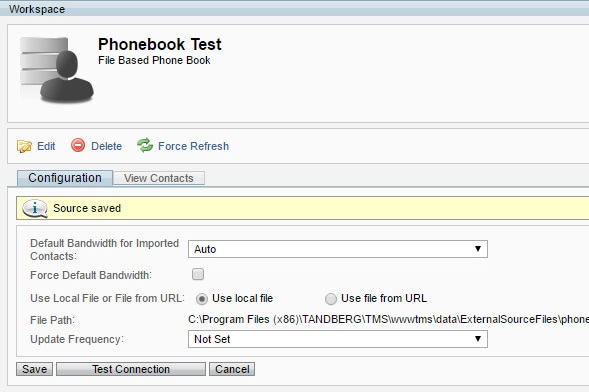
Task: Click the Force Refresh link text
Action: coord(193,146)
